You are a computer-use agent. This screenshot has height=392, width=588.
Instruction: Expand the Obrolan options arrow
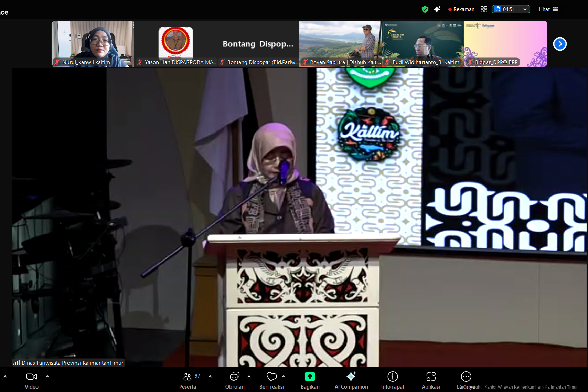pos(249,377)
